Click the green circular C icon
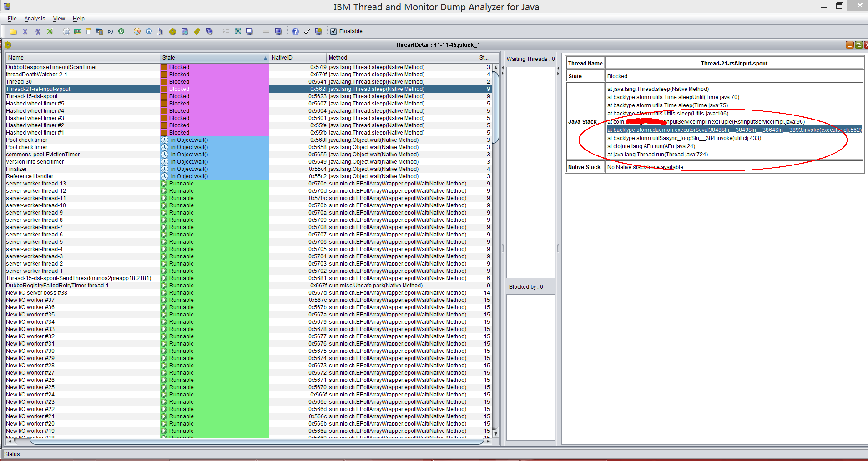Image resolution: width=868 pixels, height=461 pixels. [x=121, y=31]
